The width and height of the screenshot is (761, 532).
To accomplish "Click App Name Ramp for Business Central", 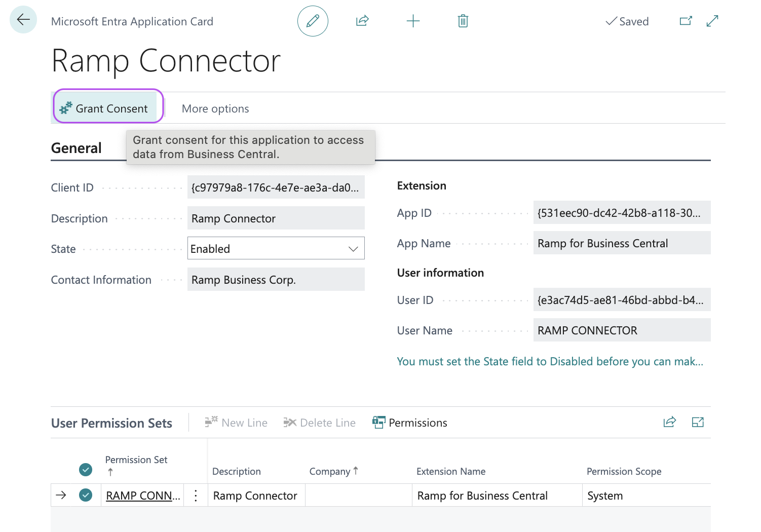I will click(622, 243).
